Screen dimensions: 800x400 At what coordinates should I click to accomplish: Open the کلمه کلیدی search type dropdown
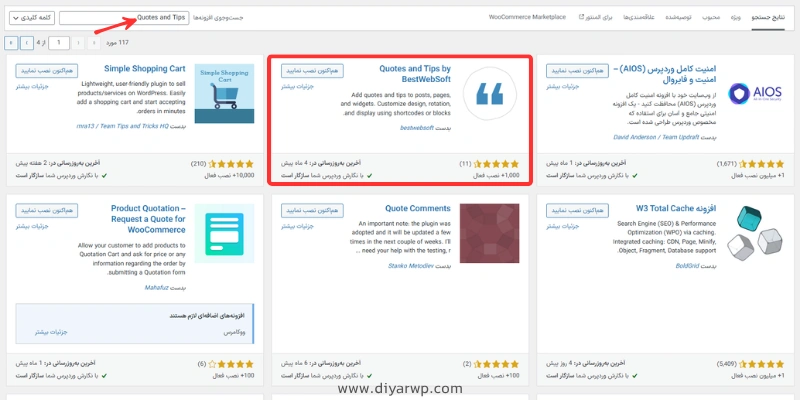[x=32, y=18]
